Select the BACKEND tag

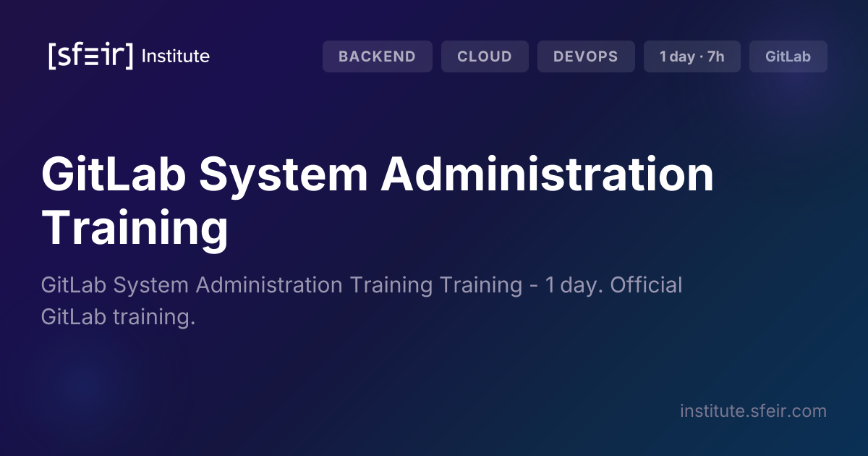pyautogui.click(x=377, y=56)
